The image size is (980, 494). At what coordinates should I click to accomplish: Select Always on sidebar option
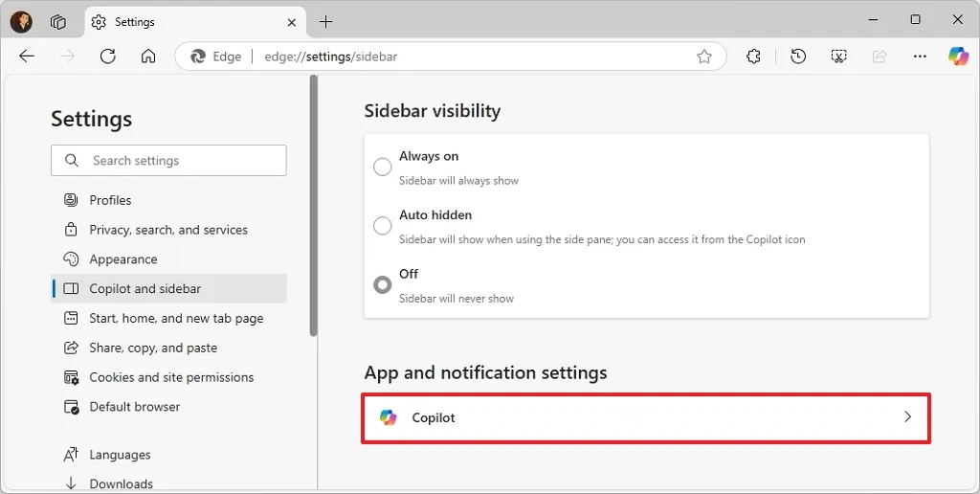[383, 167]
